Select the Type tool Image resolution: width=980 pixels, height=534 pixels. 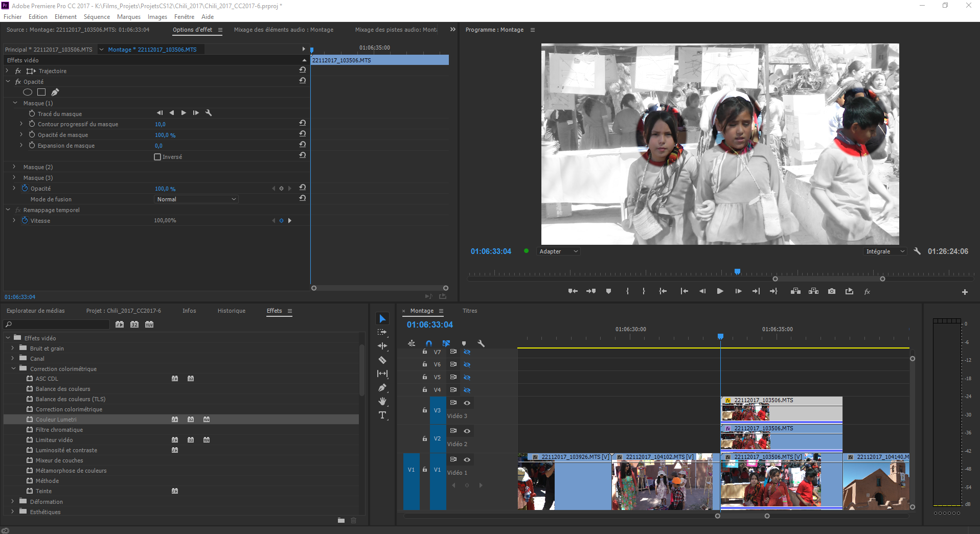point(382,415)
